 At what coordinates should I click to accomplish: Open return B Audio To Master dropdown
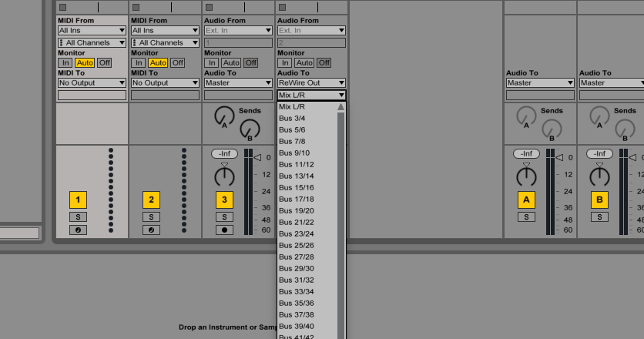pos(612,83)
